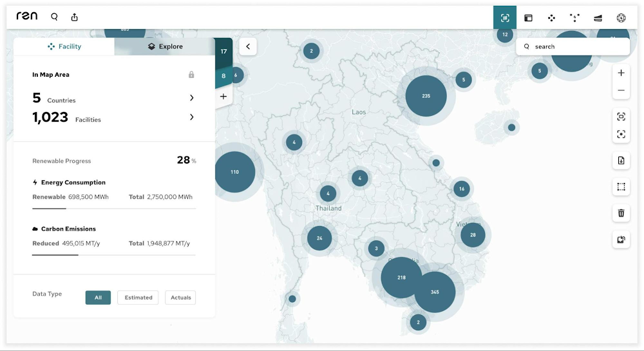Image resolution: width=644 pixels, height=351 pixels.
Task: Select the All data type filter
Action: coord(98,298)
